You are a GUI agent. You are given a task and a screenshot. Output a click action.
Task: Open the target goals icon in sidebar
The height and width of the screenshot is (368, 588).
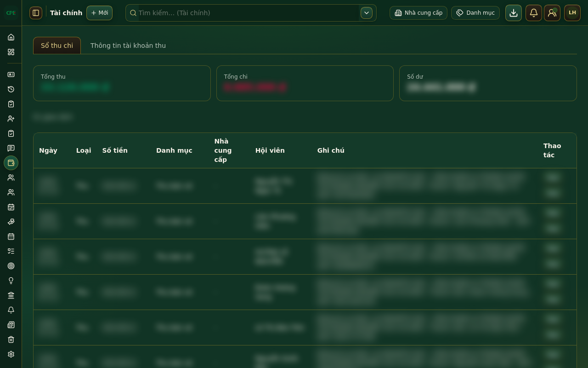tap(11, 266)
